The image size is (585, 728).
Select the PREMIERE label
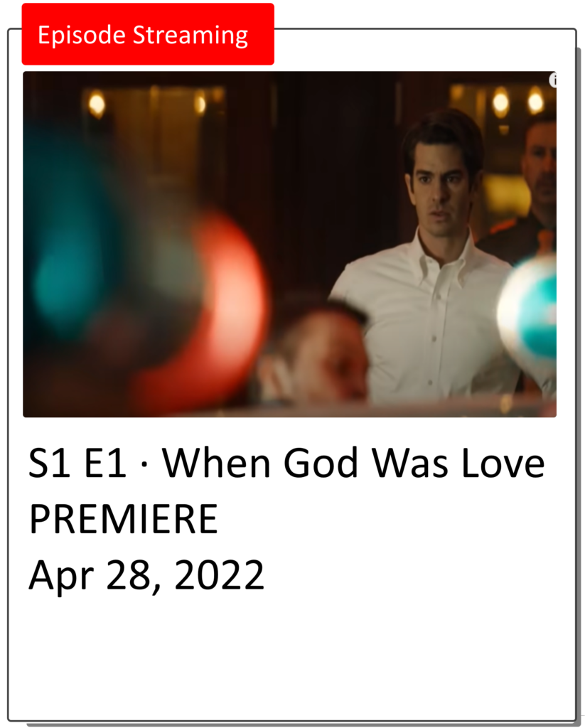pyautogui.click(x=124, y=519)
